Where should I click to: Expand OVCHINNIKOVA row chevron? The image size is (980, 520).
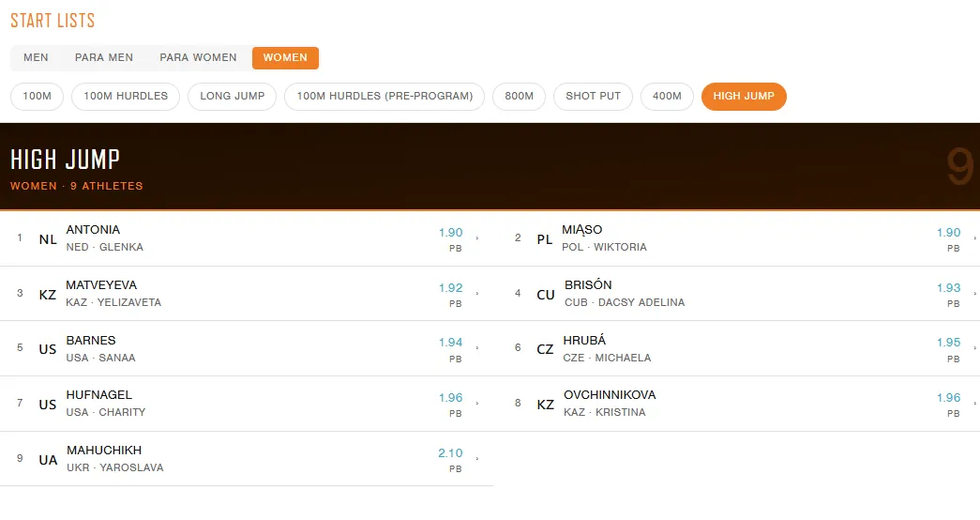974,403
